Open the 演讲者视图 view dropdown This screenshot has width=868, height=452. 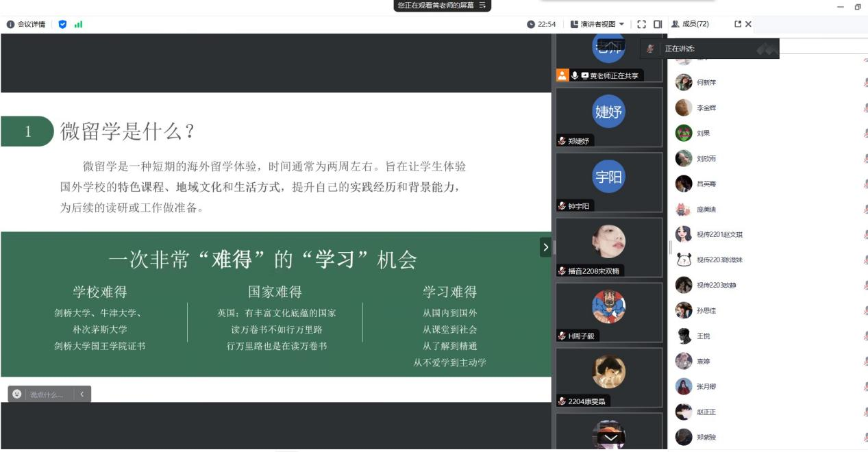pyautogui.click(x=597, y=25)
